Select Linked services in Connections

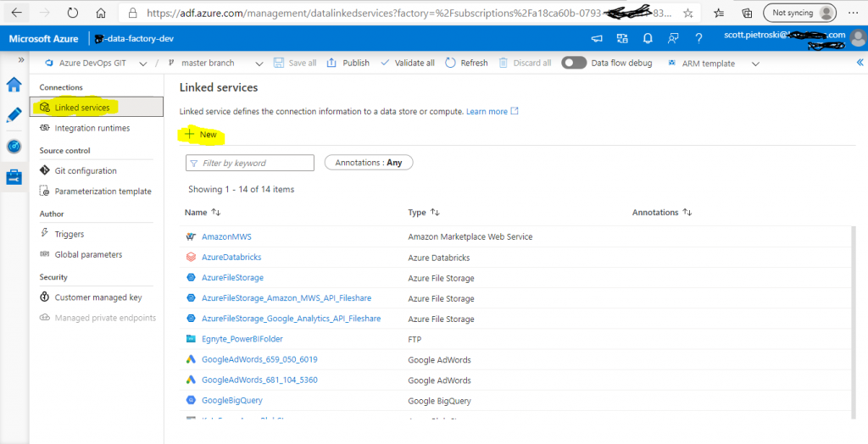pos(97,108)
